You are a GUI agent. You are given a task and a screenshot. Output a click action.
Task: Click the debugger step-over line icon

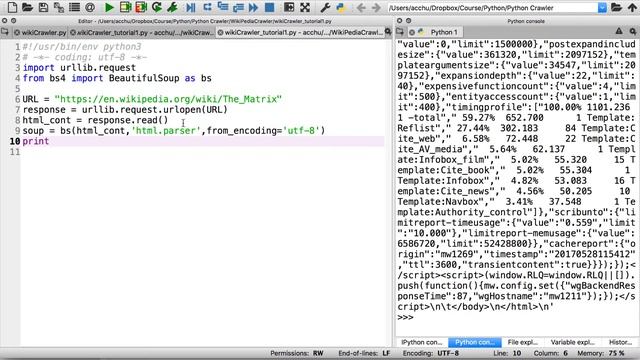207,7
